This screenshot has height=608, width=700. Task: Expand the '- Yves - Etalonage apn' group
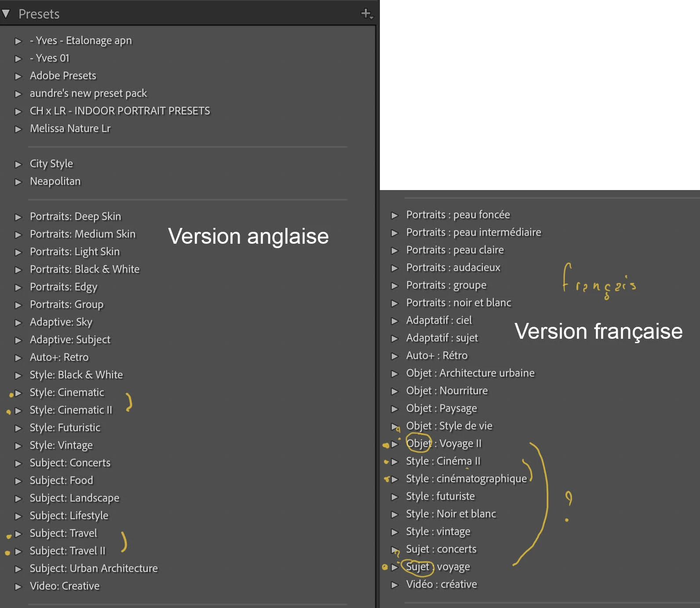pos(18,41)
